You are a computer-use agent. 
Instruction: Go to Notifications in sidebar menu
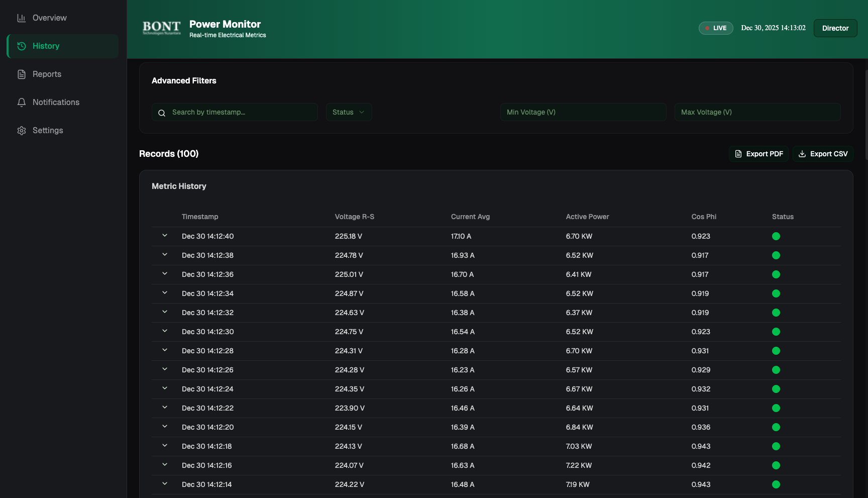pyautogui.click(x=56, y=103)
